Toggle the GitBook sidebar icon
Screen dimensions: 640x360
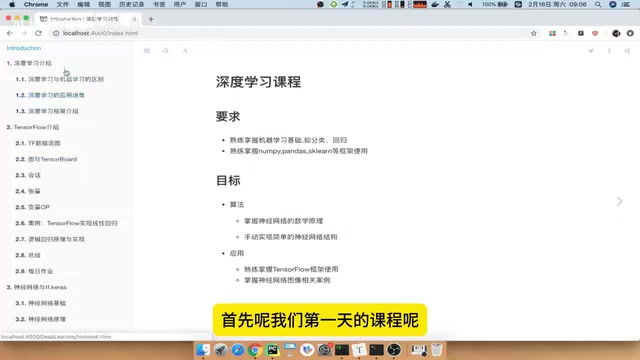(147, 51)
